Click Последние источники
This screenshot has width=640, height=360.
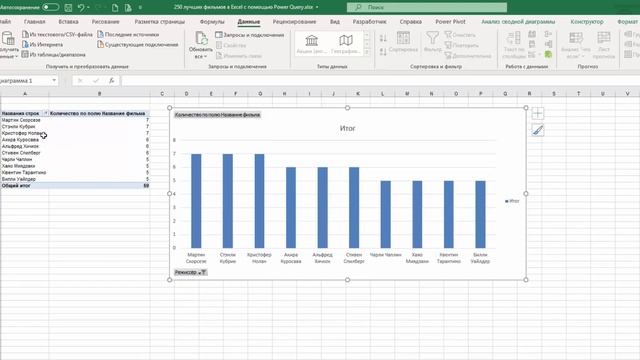pos(128,35)
